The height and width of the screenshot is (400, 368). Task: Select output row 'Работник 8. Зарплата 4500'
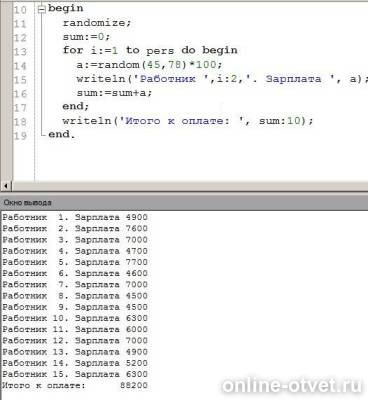[75, 296]
